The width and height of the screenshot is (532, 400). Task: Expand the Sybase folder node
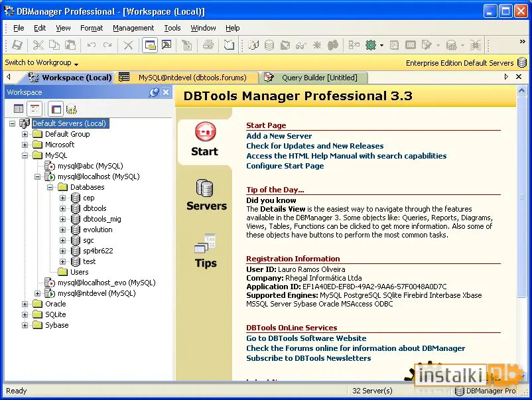pyautogui.click(x=25, y=325)
